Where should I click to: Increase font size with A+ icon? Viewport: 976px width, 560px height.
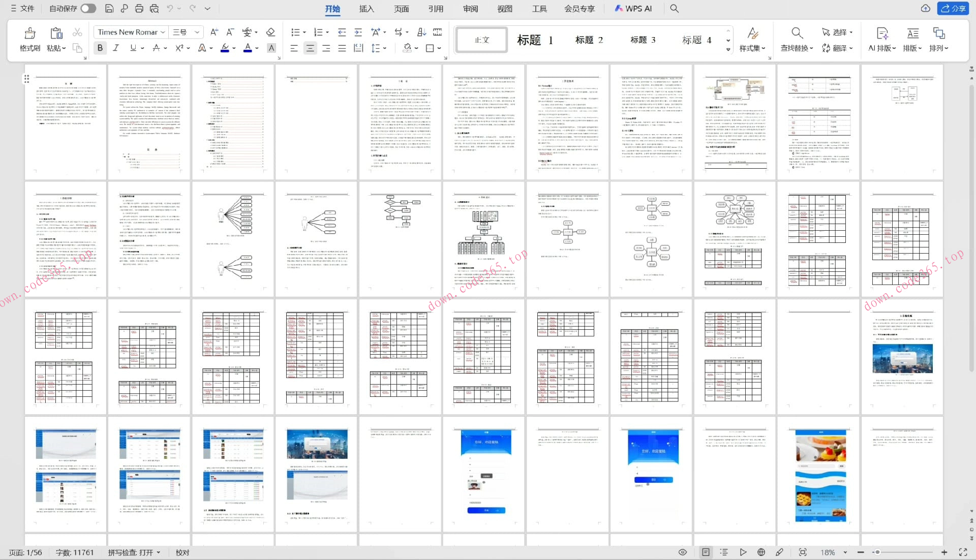[214, 33]
